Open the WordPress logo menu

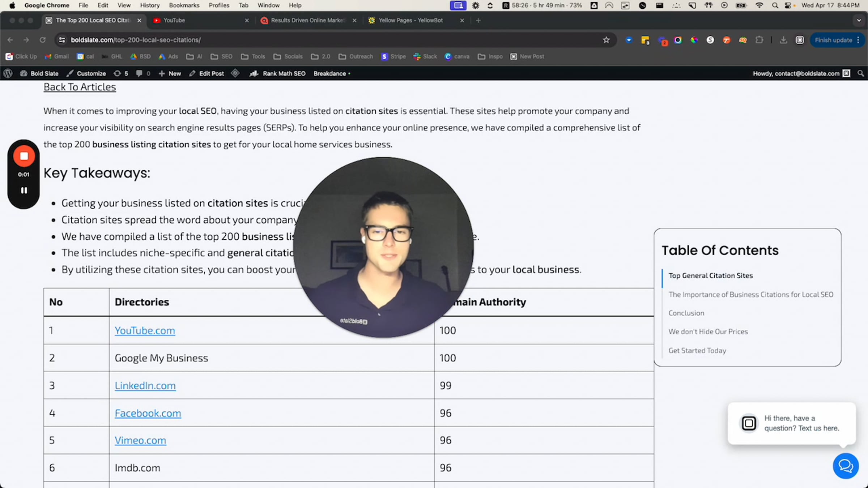[8, 73]
